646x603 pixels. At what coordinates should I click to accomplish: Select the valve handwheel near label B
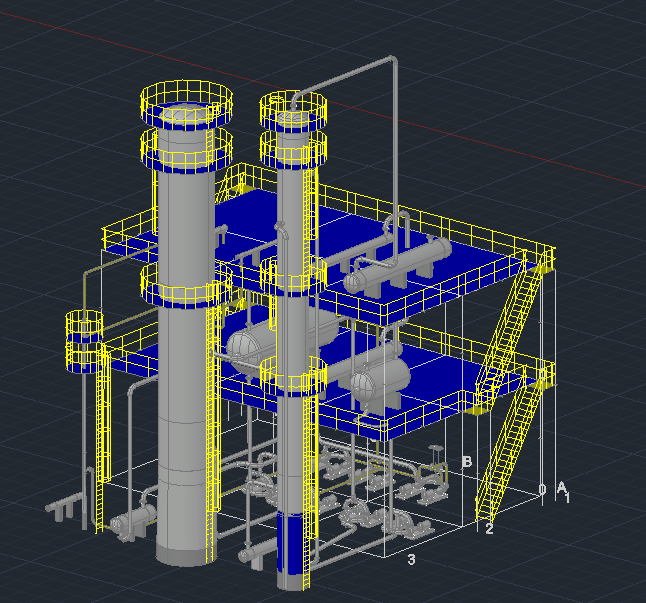(x=434, y=448)
